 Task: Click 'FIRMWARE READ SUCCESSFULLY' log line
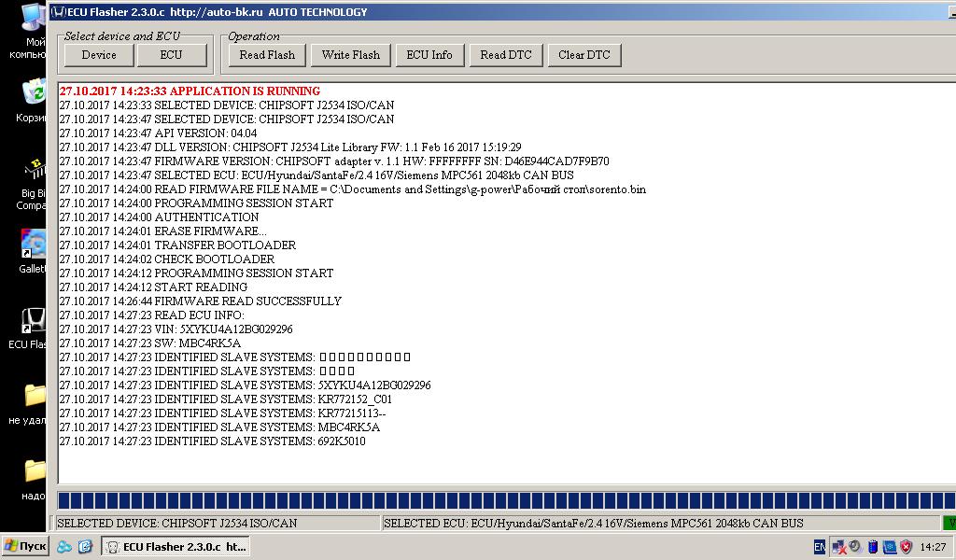pos(200,301)
